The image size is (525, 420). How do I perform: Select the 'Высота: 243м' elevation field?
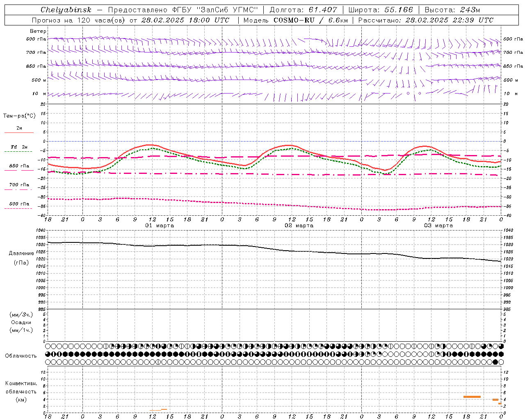452,10
